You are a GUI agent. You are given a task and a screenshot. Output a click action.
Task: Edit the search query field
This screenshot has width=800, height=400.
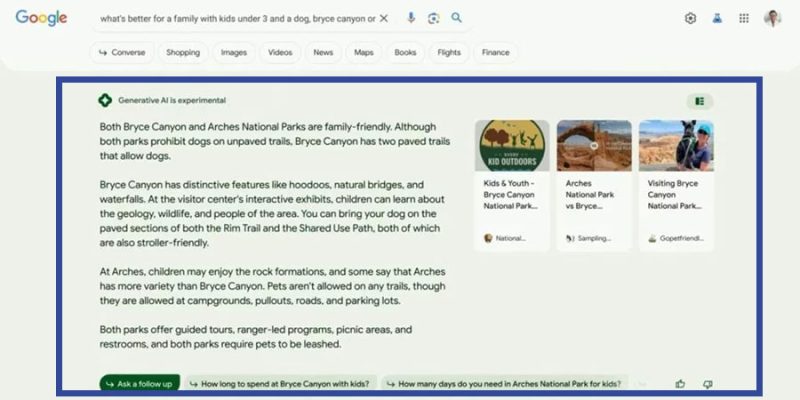point(237,19)
